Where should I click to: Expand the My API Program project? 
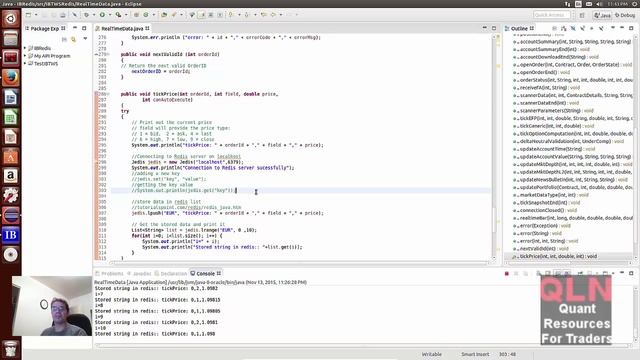25,56
